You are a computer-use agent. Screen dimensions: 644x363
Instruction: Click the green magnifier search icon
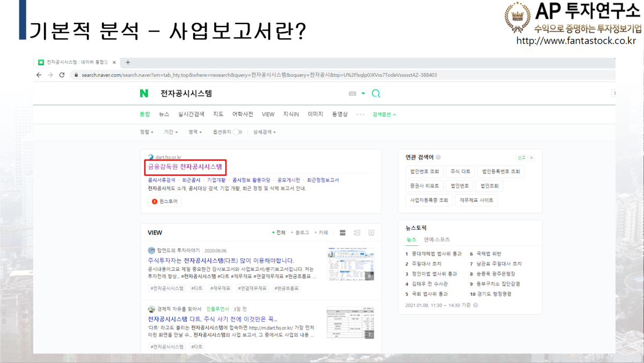point(376,93)
